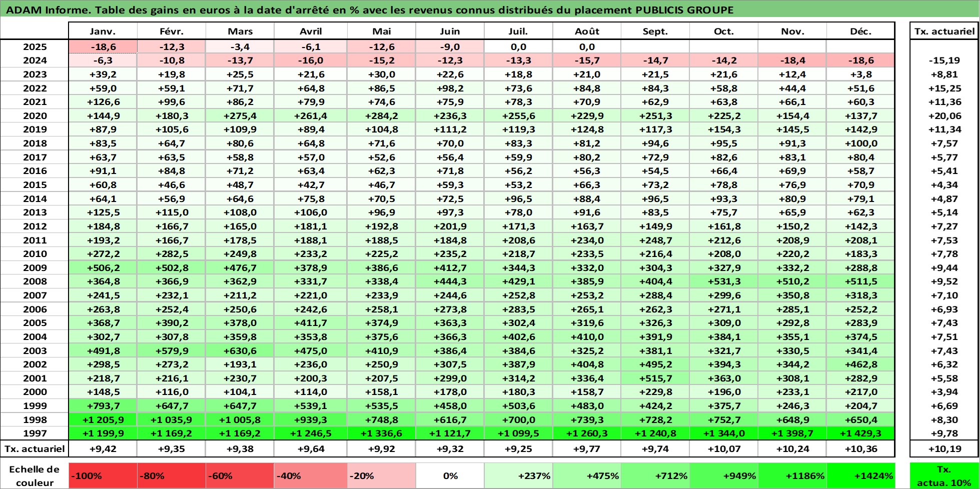Select the 'Avril' column header
The image size is (980, 489).
tap(311, 31)
